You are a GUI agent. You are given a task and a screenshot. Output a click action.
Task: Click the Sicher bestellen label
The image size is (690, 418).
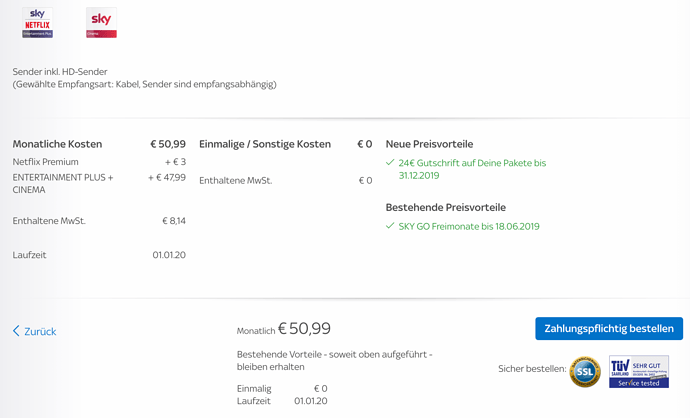[532, 369]
